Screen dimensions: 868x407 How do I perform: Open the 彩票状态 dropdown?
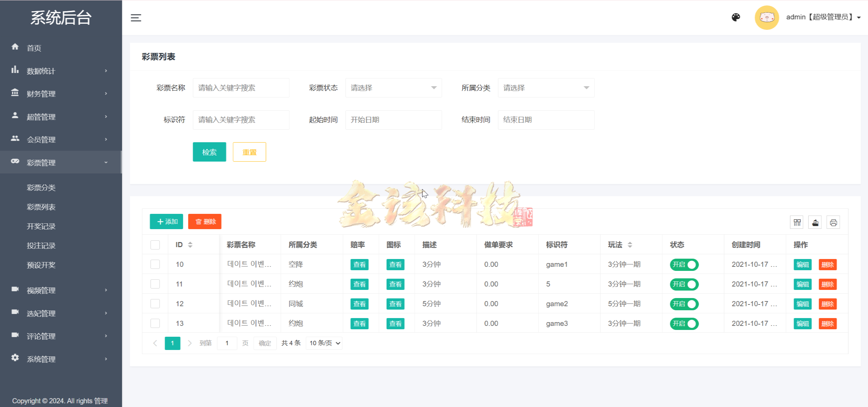[x=393, y=88]
